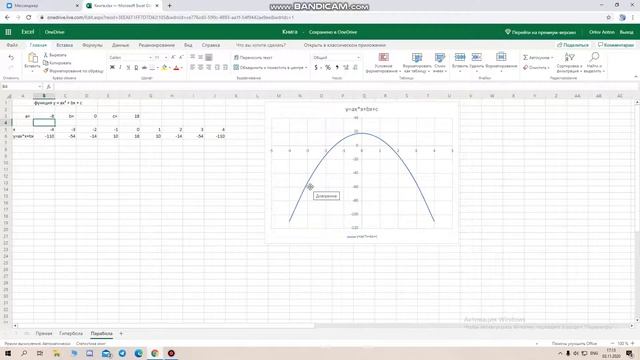This screenshot has width=640, height=360.
Task: Click Delete cells button
Action: 476,63
